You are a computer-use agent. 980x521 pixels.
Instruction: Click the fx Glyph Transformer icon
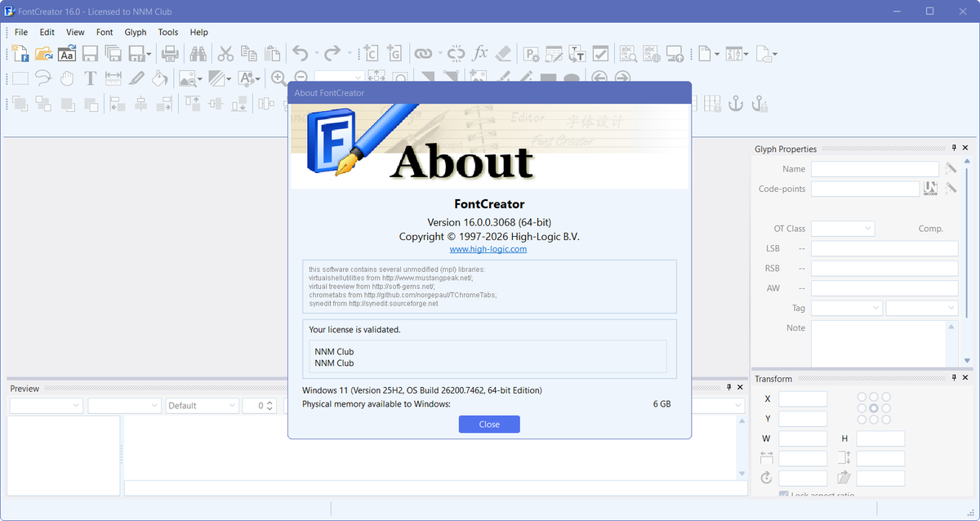point(480,54)
